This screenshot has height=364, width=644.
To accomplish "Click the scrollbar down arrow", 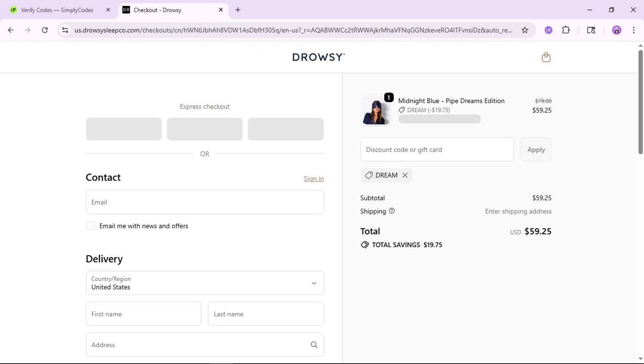I will [x=640, y=359].
